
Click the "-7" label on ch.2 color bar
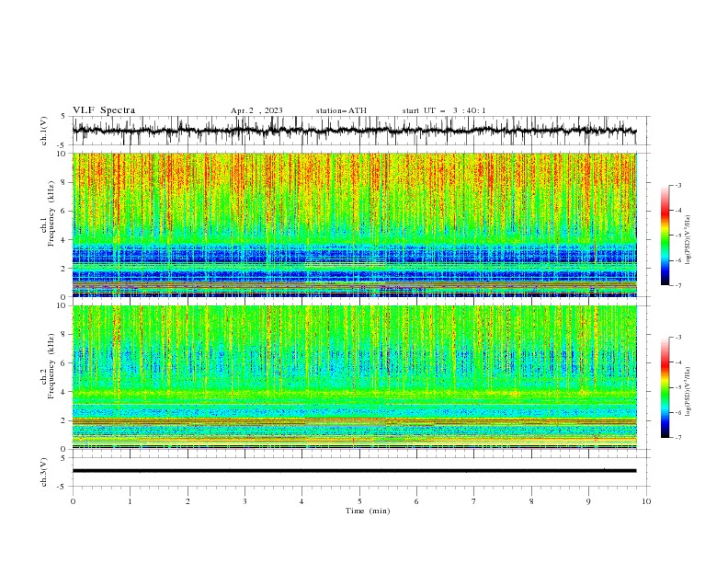point(678,438)
